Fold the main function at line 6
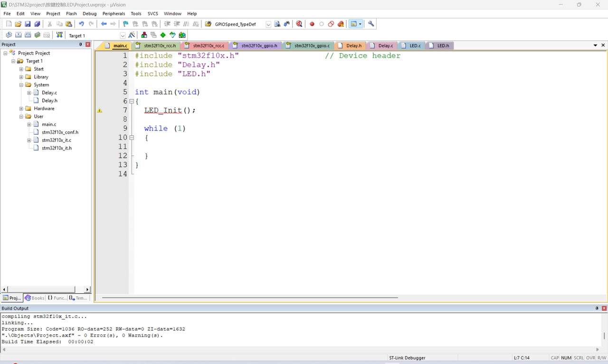The height and width of the screenshot is (364, 608). pyautogui.click(x=132, y=101)
